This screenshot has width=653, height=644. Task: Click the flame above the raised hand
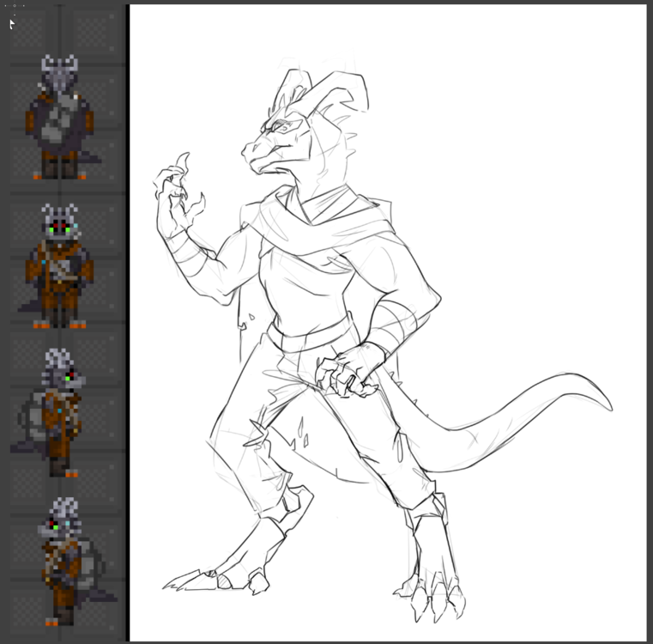(182, 169)
